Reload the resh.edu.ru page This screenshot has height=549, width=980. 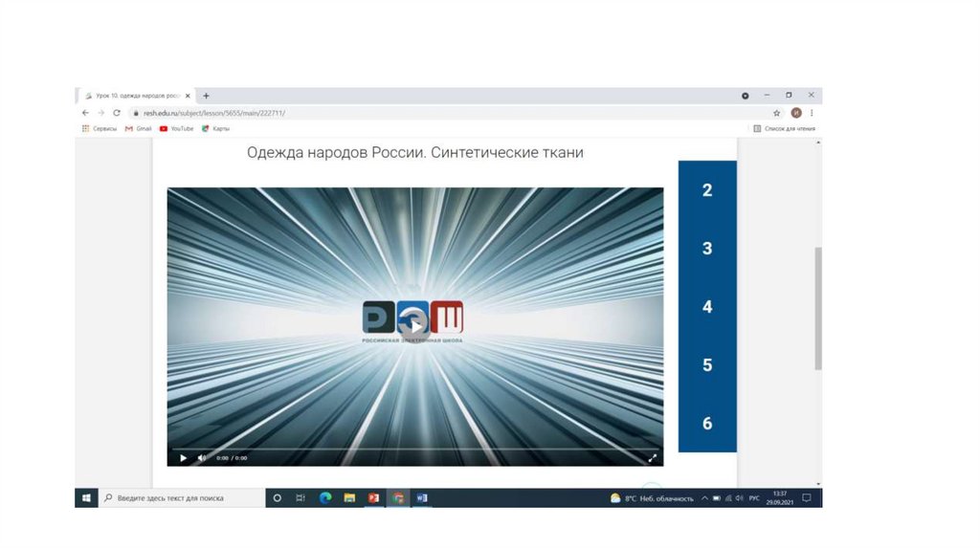pyautogui.click(x=116, y=113)
